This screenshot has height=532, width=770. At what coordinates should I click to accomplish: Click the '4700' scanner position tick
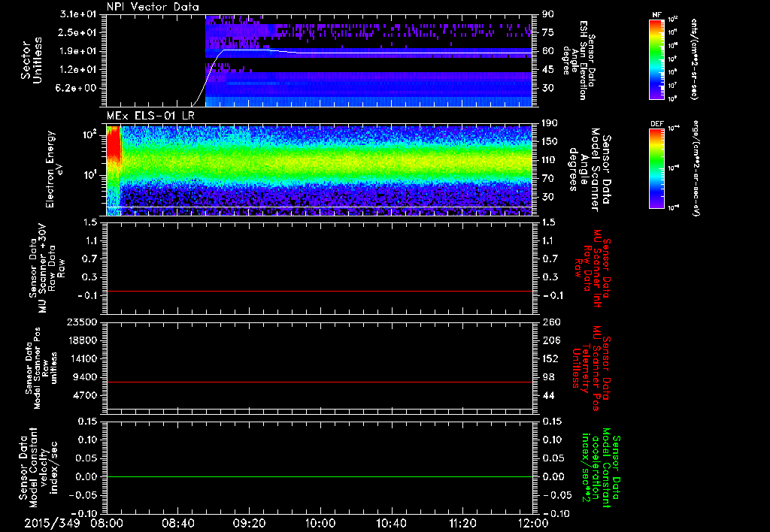tap(84, 395)
